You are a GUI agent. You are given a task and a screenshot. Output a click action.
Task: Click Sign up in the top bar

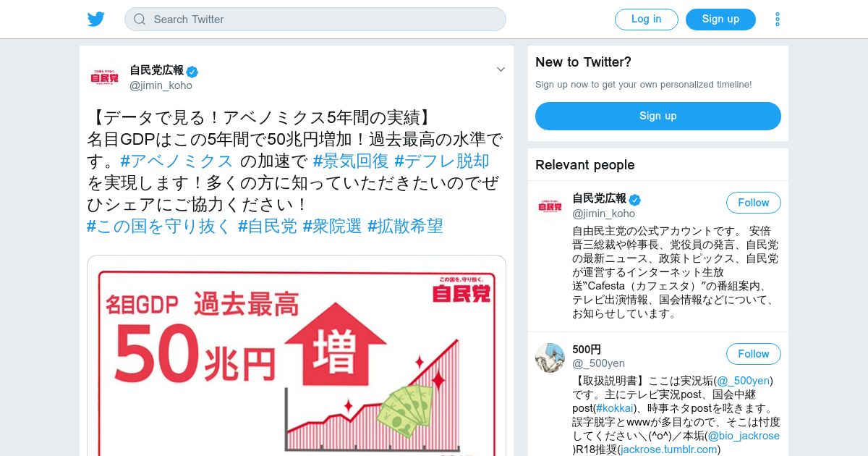pos(720,20)
